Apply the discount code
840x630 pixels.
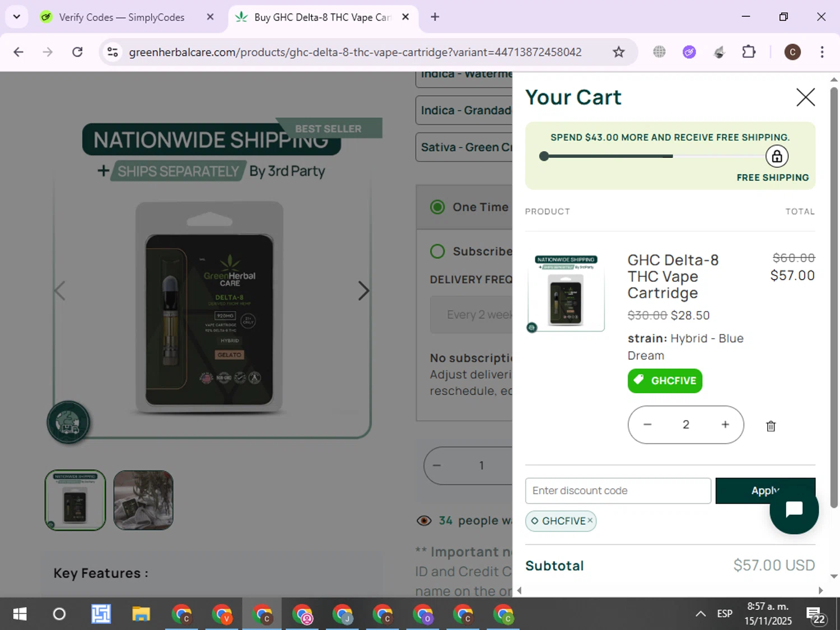(765, 491)
